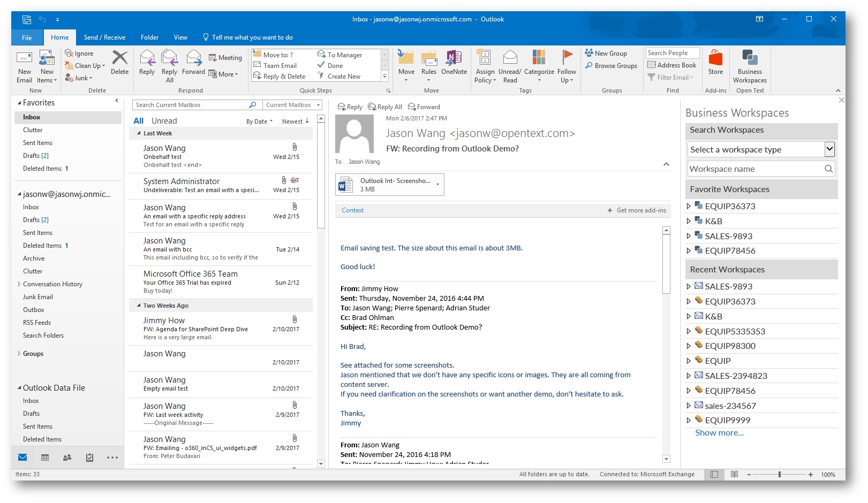The image size is (868, 503).
Task: Filter message list by Unread
Action: click(164, 121)
